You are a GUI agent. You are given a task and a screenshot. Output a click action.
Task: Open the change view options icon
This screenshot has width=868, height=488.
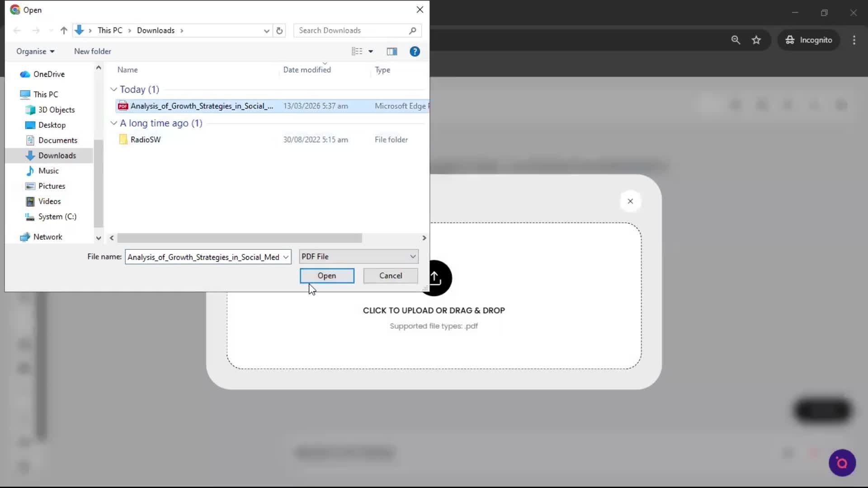coord(357,51)
